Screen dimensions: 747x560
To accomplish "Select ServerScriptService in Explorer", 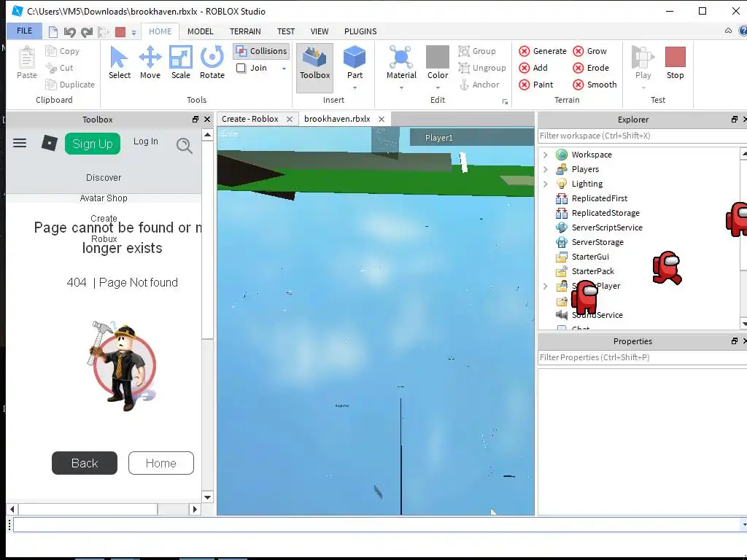I will [606, 227].
